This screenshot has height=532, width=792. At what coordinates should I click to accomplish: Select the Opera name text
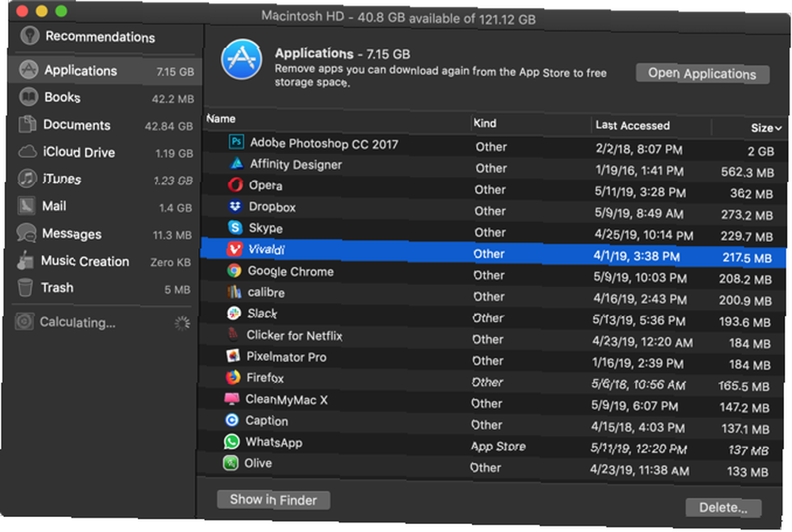coord(265,186)
